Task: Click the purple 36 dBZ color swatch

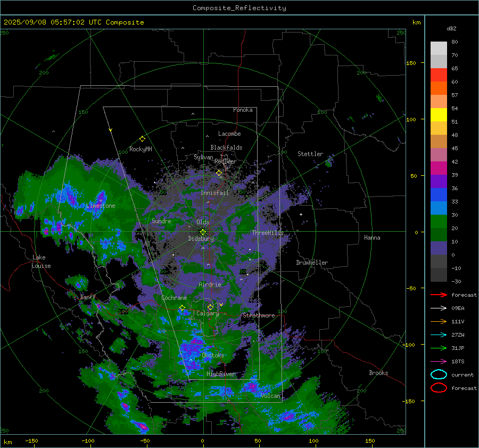Action: point(439,181)
